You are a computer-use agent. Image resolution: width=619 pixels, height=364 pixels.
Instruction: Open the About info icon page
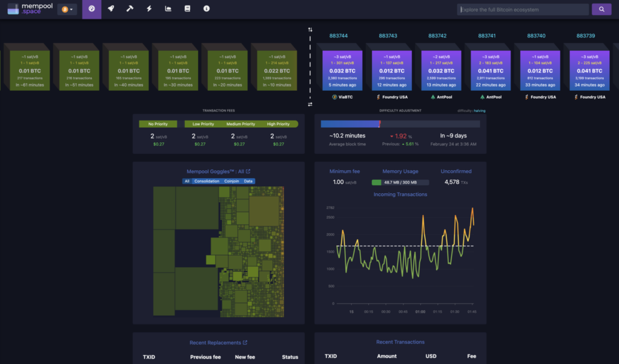click(207, 9)
